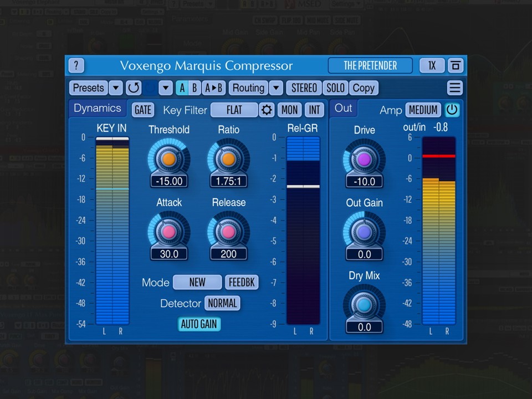Click the Routing button
This screenshot has height=399, width=532.
point(248,88)
